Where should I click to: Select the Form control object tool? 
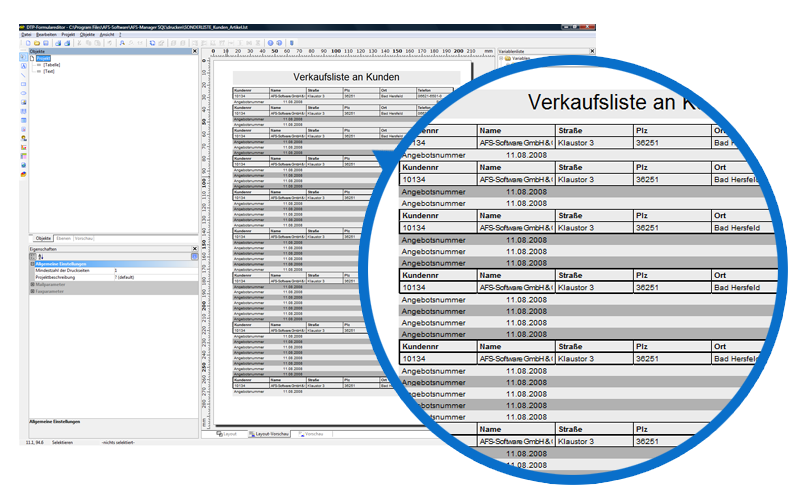coord(23,138)
